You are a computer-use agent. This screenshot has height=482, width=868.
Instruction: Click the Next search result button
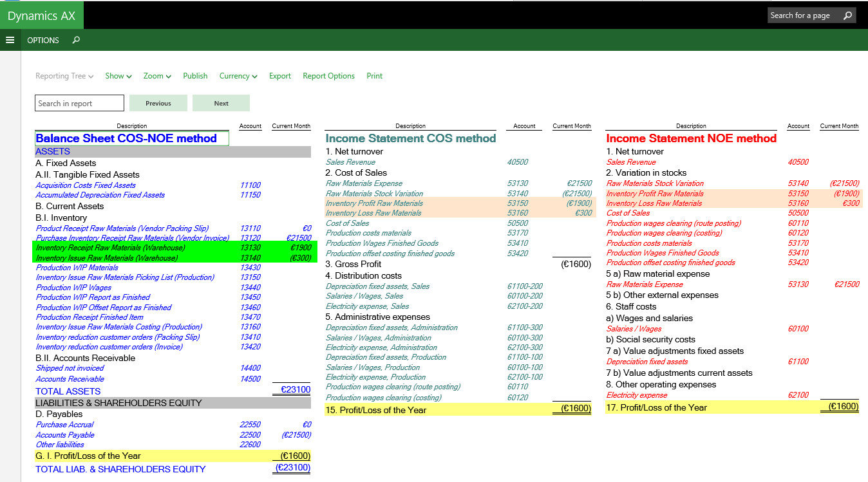click(x=222, y=103)
